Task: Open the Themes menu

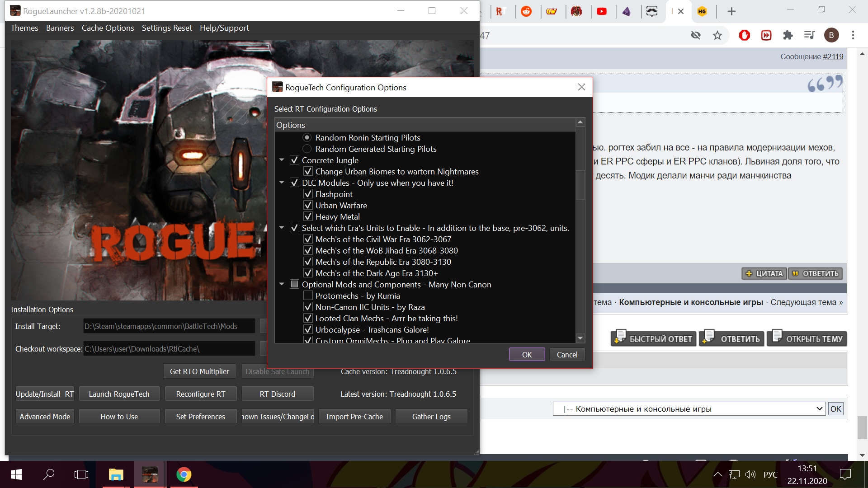Action: tap(24, 28)
